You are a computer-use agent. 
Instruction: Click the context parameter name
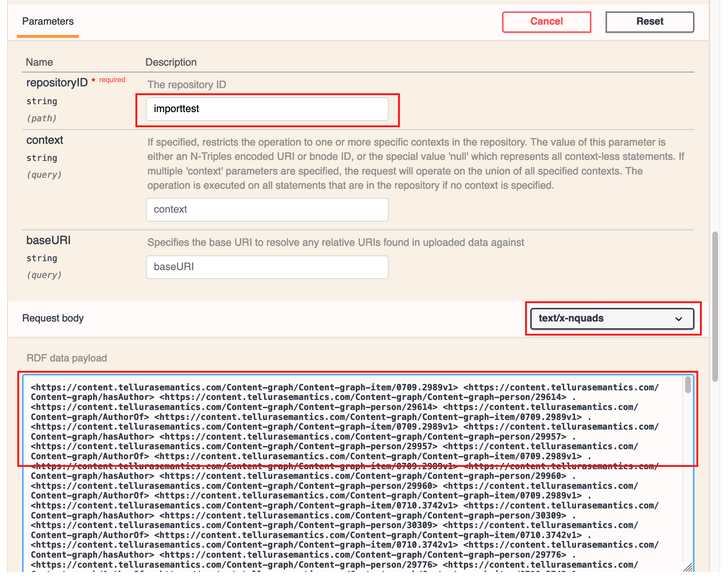coord(45,140)
